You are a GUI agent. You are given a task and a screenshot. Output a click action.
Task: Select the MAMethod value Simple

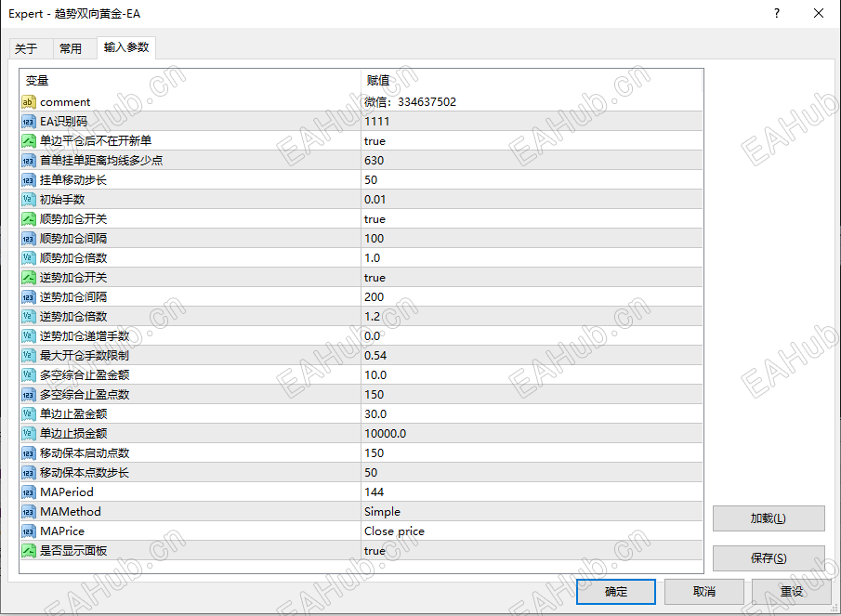[x=382, y=511]
